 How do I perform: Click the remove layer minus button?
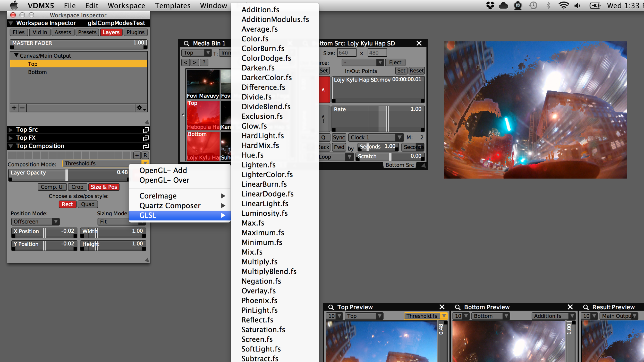point(22,108)
